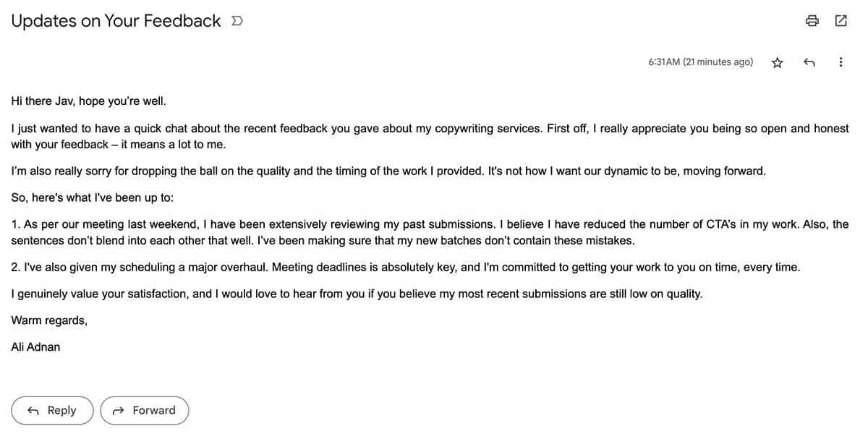
Task: Click the 6:31AM timestamp
Action: pos(700,62)
